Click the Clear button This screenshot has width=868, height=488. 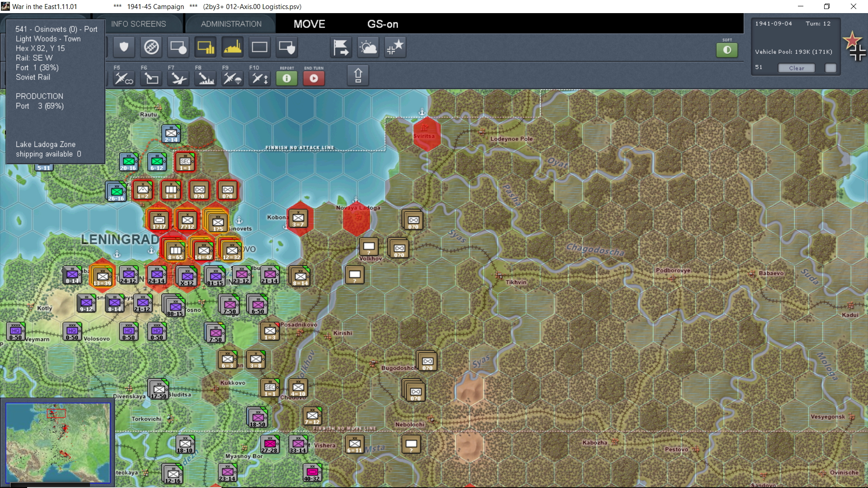pos(797,68)
